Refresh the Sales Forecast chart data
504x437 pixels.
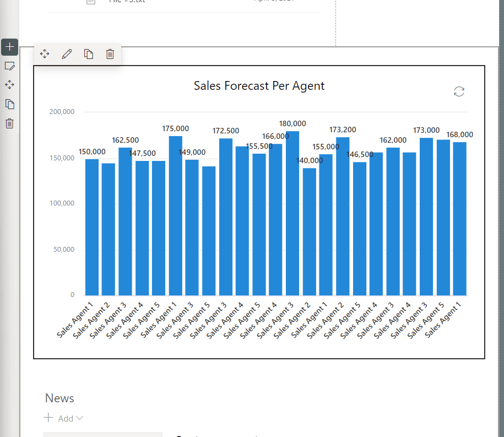click(x=459, y=91)
